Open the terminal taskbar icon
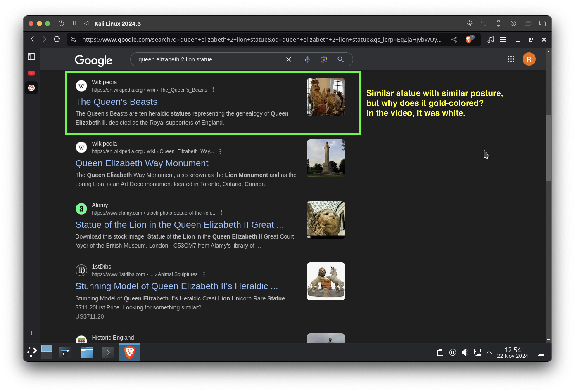 [108, 352]
